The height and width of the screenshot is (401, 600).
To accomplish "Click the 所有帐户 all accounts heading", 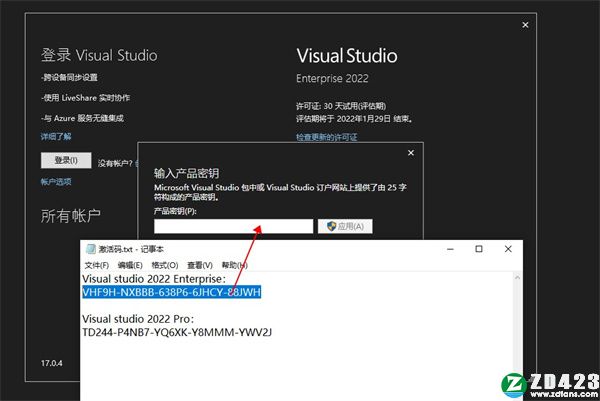I will point(71,216).
